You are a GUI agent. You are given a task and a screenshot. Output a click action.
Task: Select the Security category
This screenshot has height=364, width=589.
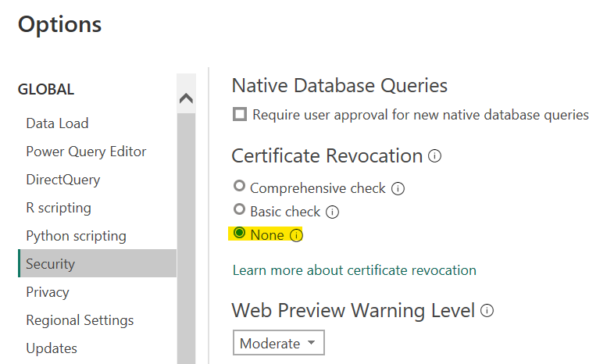pyautogui.click(x=50, y=264)
